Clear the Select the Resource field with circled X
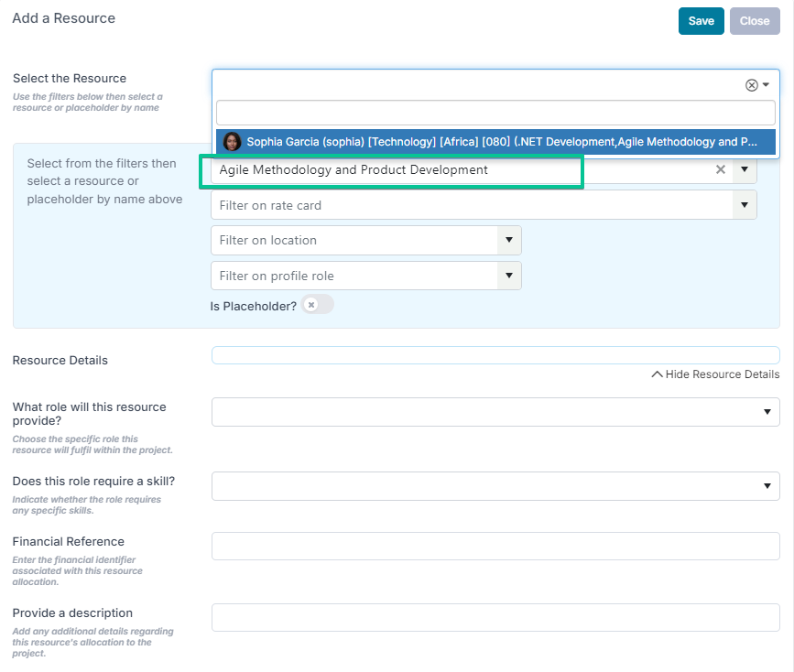This screenshot has width=794, height=672. coord(752,85)
